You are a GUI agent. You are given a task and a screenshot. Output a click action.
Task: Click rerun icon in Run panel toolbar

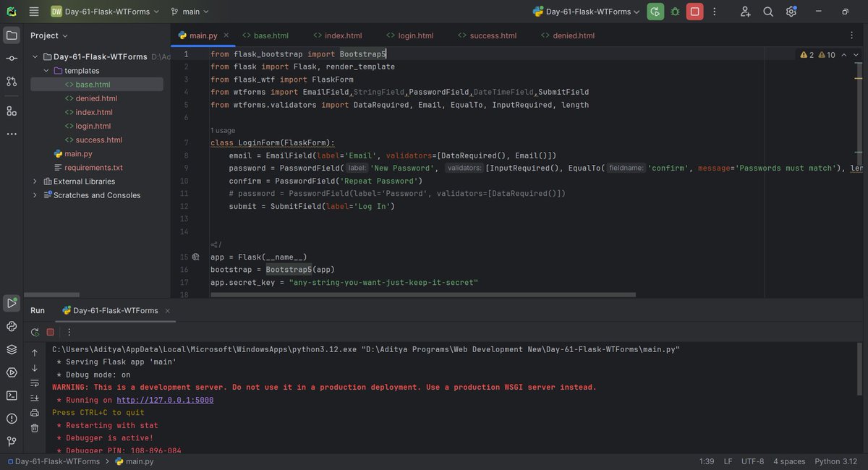pos(35,332)
